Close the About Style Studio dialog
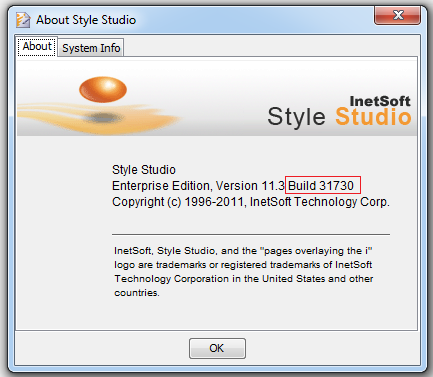 397,15
